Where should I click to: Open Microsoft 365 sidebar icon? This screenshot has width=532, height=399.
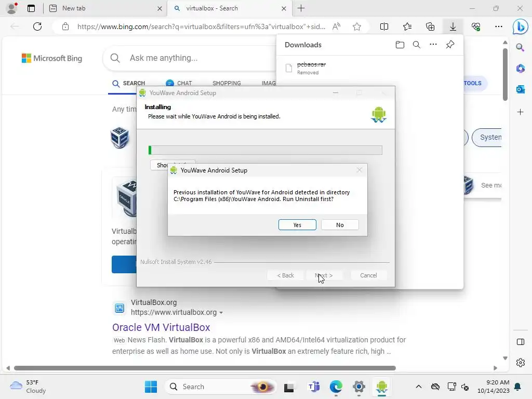(520, 68)
